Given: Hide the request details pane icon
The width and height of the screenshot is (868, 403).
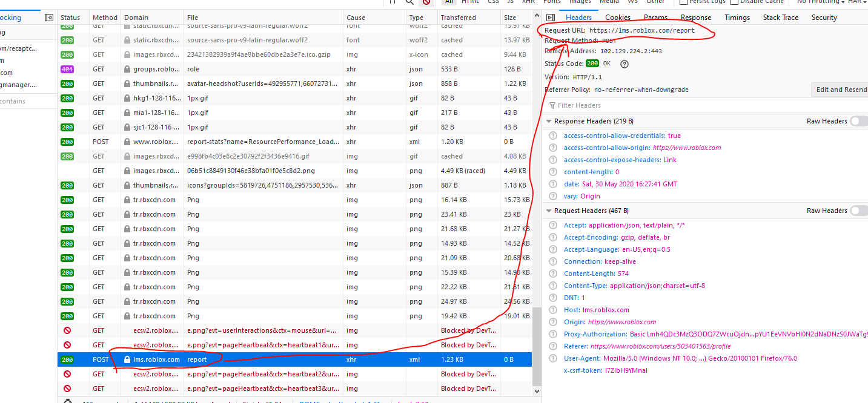Looking at the screenshot, I should pos(550,18).
